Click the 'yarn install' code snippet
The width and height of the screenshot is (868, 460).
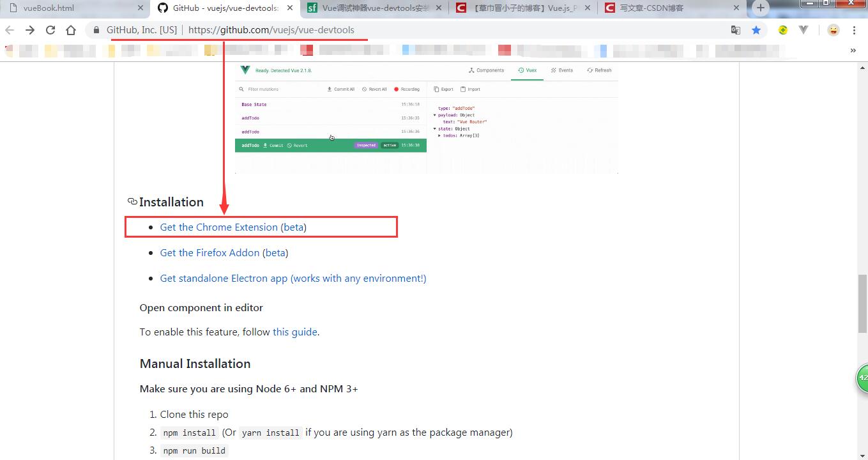(x=271, y=433)
